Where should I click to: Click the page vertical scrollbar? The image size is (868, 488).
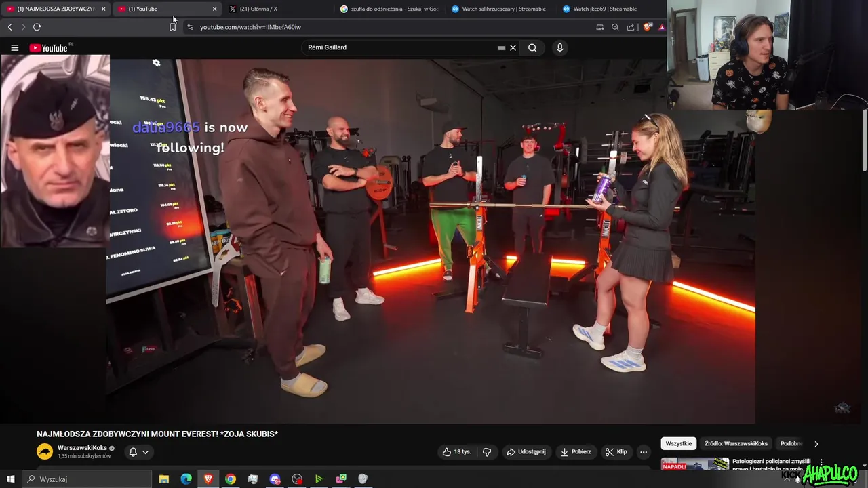click(x=864, y=140)
